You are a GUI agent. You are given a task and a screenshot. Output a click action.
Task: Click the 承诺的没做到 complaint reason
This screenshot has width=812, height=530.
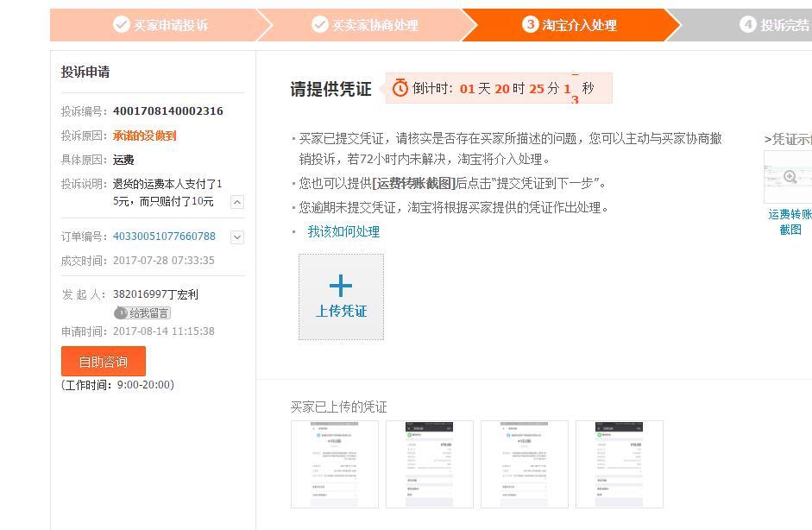(x=144, y=136)
